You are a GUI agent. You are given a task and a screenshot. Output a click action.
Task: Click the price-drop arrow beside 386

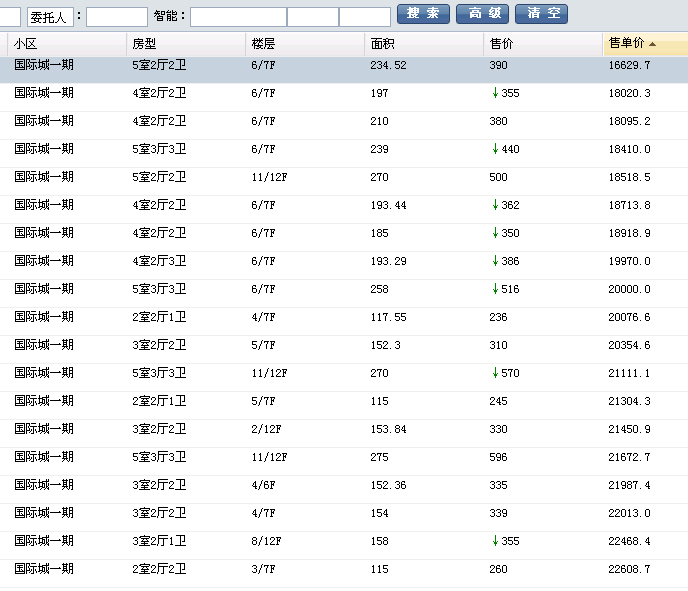pyautogui.click(x=495, y=261)
